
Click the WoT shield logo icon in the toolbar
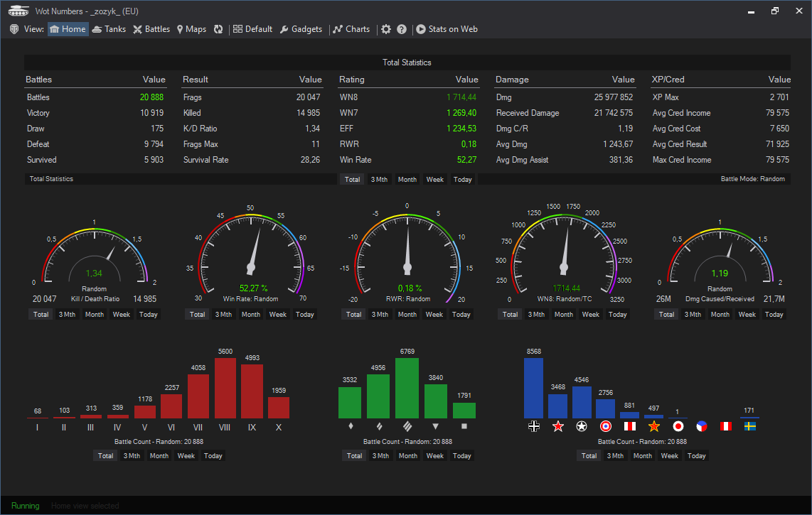coord(14,30)
